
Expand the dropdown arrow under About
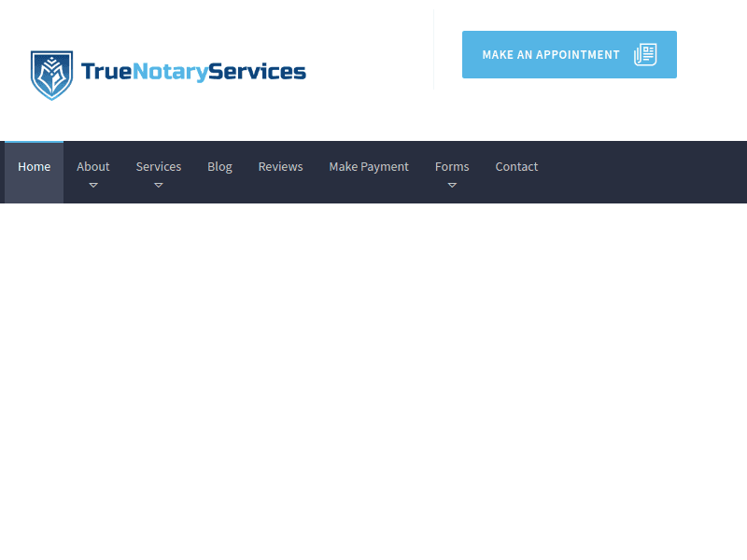pos(93,186)
